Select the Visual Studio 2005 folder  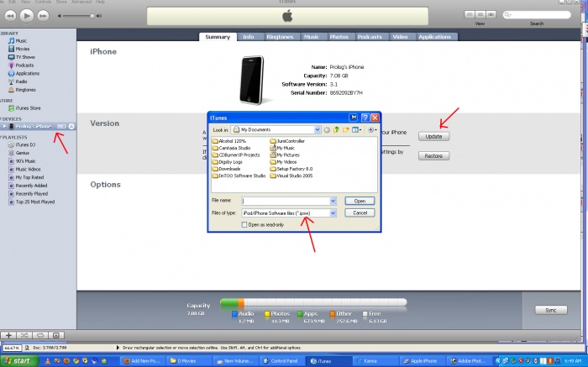291,176
